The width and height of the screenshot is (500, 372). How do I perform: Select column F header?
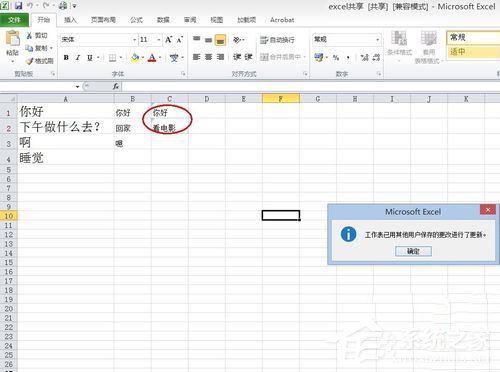[281, 99]
